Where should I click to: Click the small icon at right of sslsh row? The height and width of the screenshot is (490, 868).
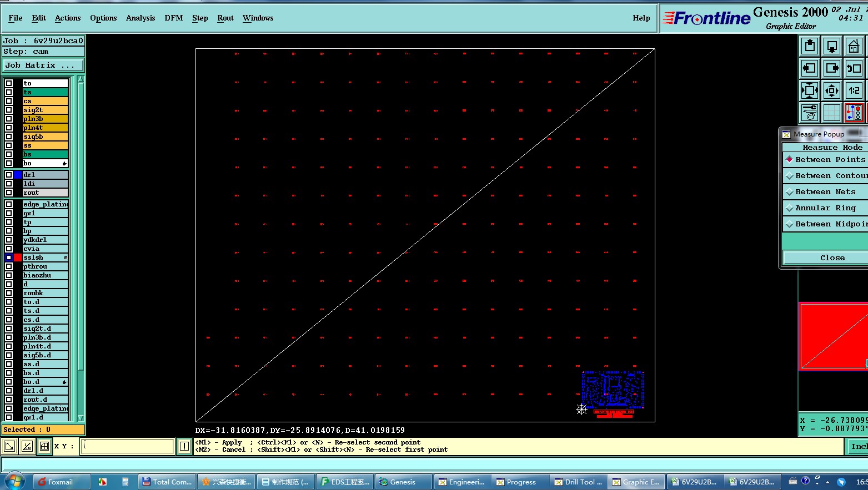click(66, 257)
